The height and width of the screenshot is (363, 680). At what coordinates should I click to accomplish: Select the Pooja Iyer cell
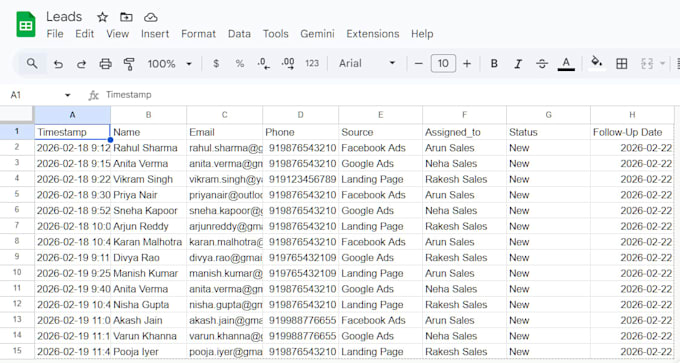coord(148,351)
